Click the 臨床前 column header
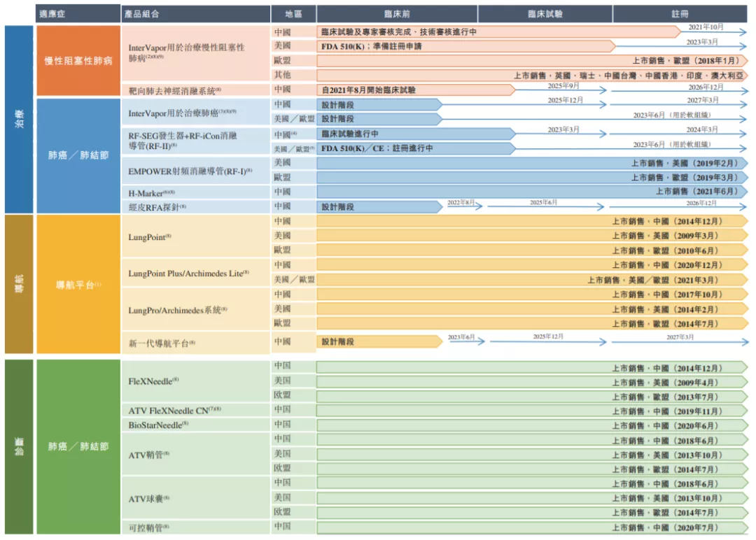 tap(397, 14)
